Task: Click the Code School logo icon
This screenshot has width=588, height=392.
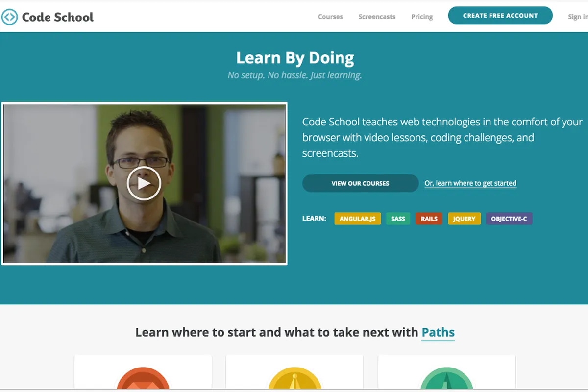Action: 10,17
